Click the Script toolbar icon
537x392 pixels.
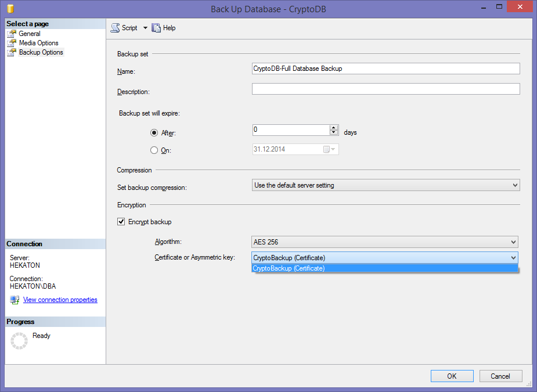(115, 28)
